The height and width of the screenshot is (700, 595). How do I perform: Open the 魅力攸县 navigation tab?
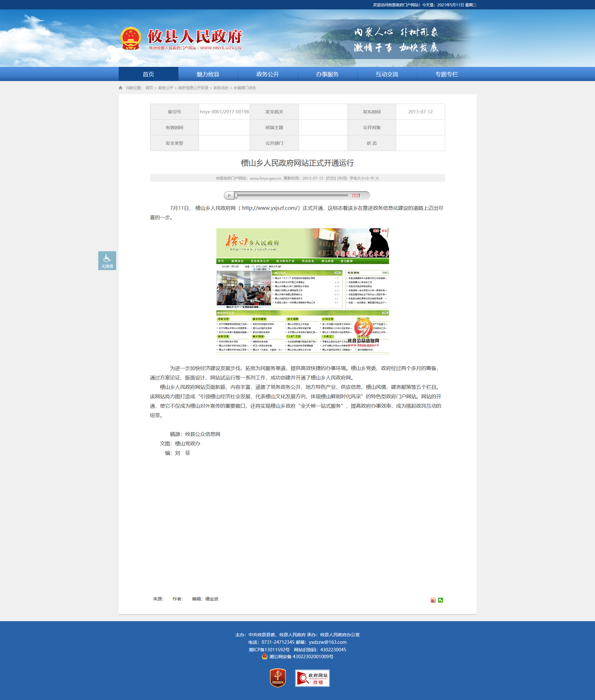point(208,74)
